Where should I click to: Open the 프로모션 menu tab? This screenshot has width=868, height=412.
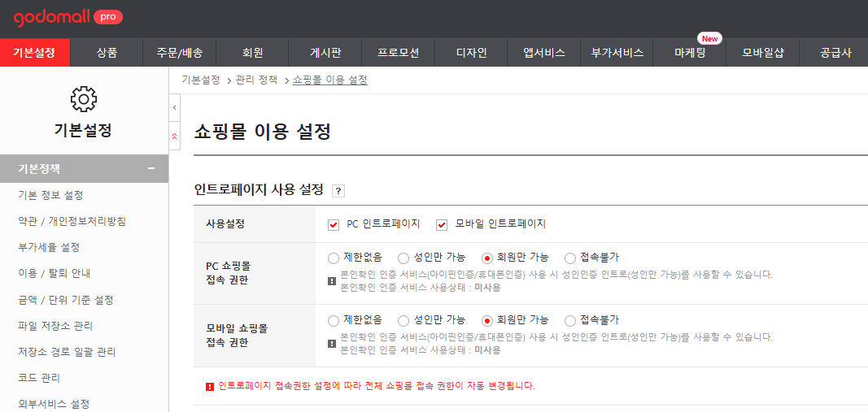(399, 53)
